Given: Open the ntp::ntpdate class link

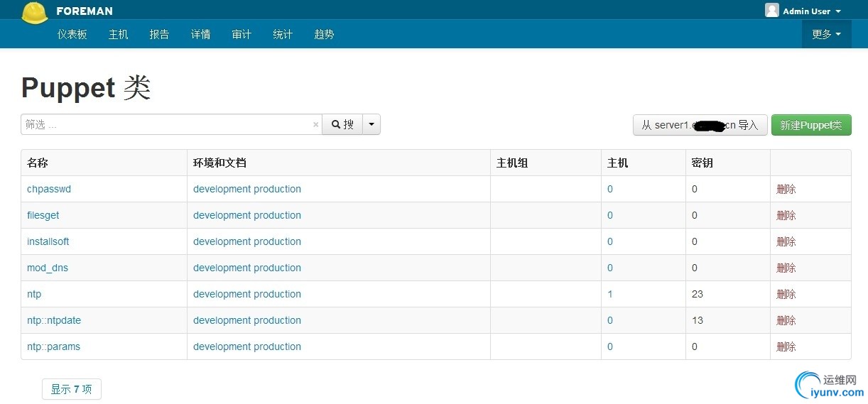Looking at the screenshot, I should point(54,320).
